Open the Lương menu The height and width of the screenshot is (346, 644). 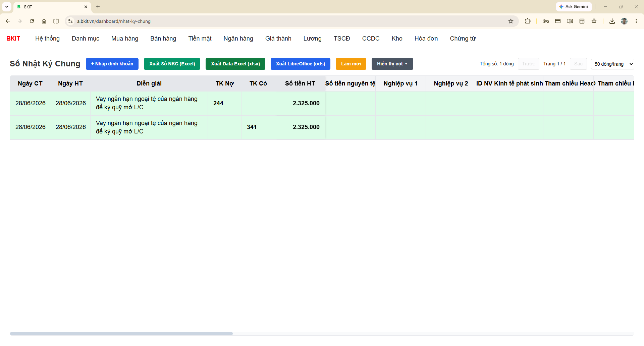click(x=313, y=39)
